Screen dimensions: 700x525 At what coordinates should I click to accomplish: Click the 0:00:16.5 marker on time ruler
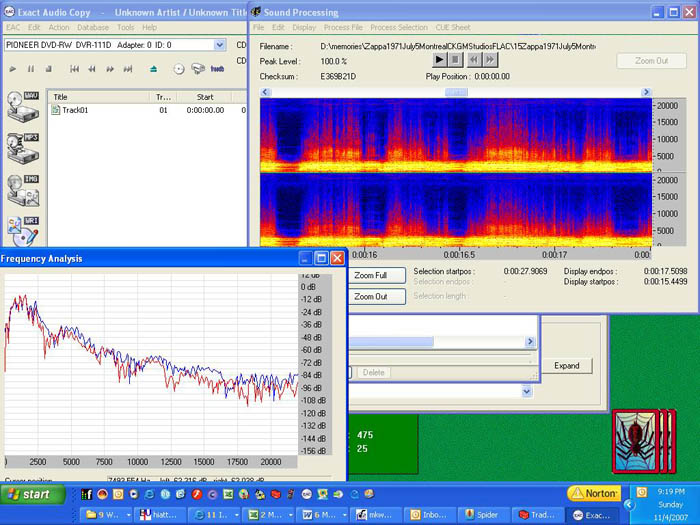point(459,254)
